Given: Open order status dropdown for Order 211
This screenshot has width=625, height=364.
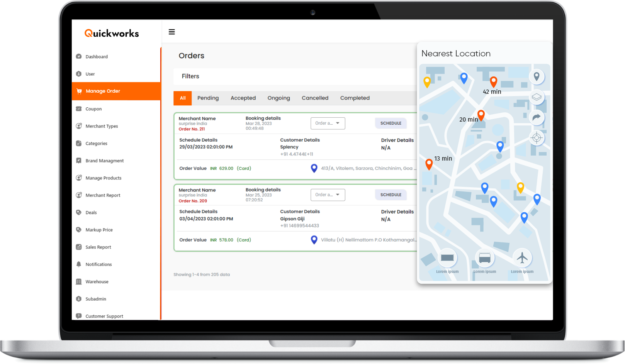Looking at the screenshot, I should [328, 124].
